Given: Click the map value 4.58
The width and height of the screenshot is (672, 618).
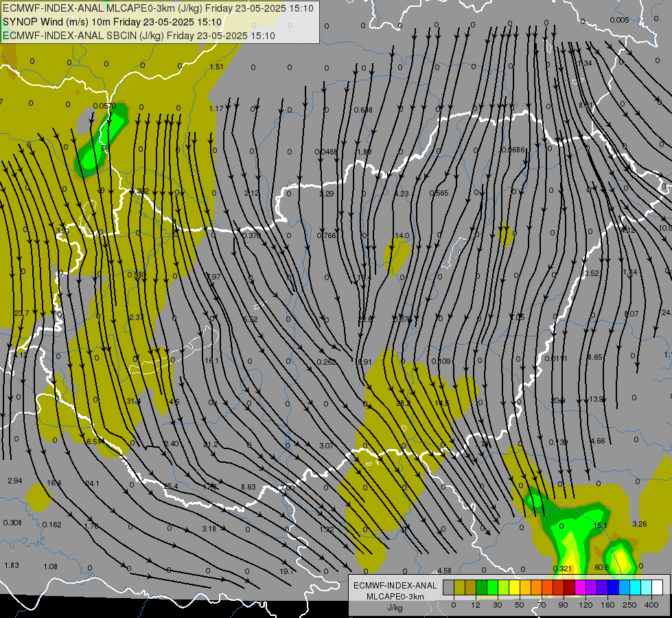Looking at the screenshot, I should click(x=444, y=571).
